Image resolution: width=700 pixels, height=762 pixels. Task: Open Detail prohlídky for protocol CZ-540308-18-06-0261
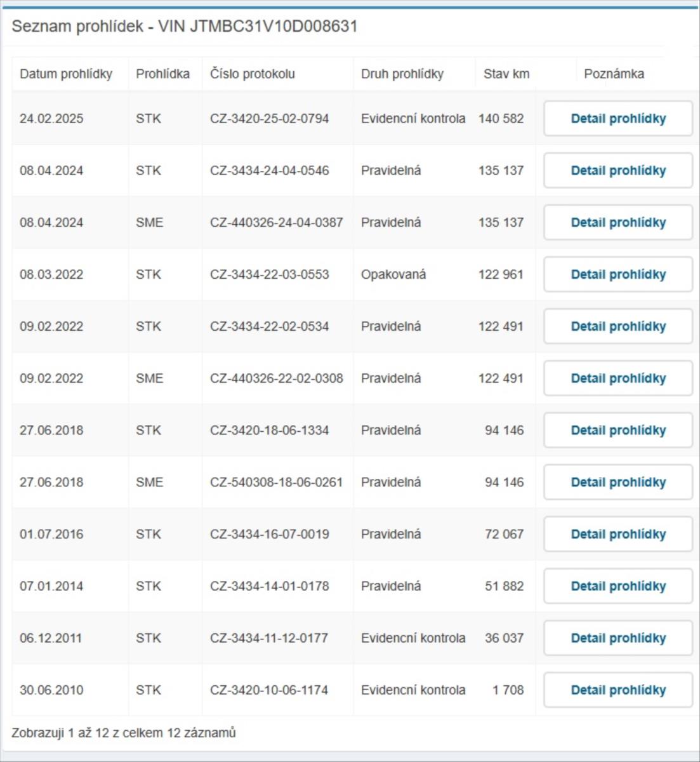tap(618, 483)
